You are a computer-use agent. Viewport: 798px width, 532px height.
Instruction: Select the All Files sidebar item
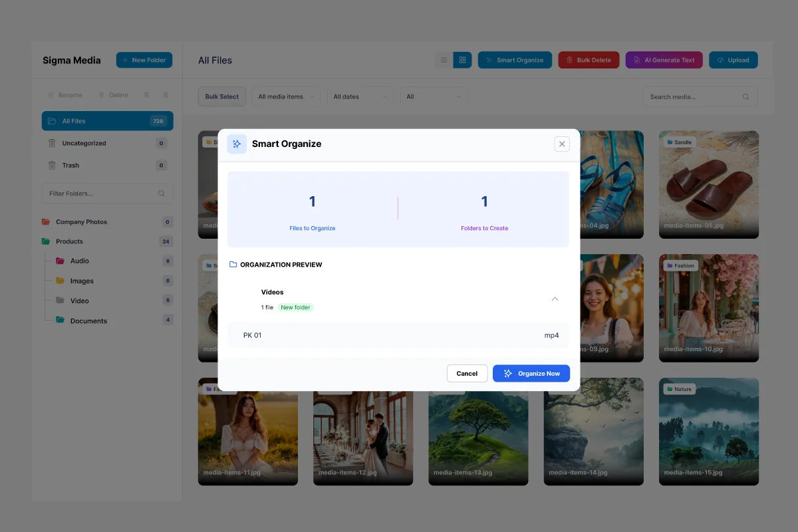(x=107, y=121)
